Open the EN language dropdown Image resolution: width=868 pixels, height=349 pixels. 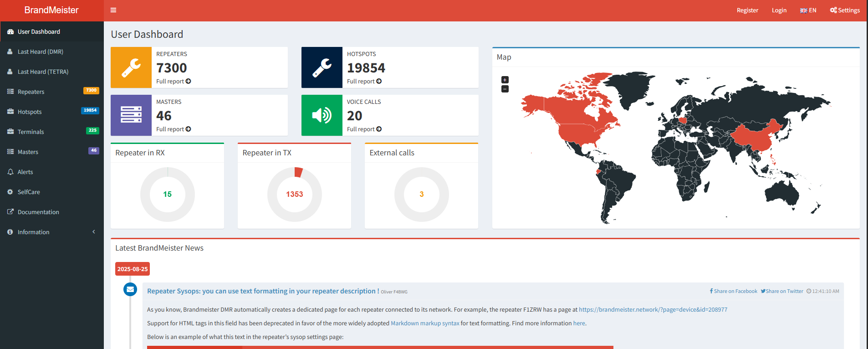(808, 10)
